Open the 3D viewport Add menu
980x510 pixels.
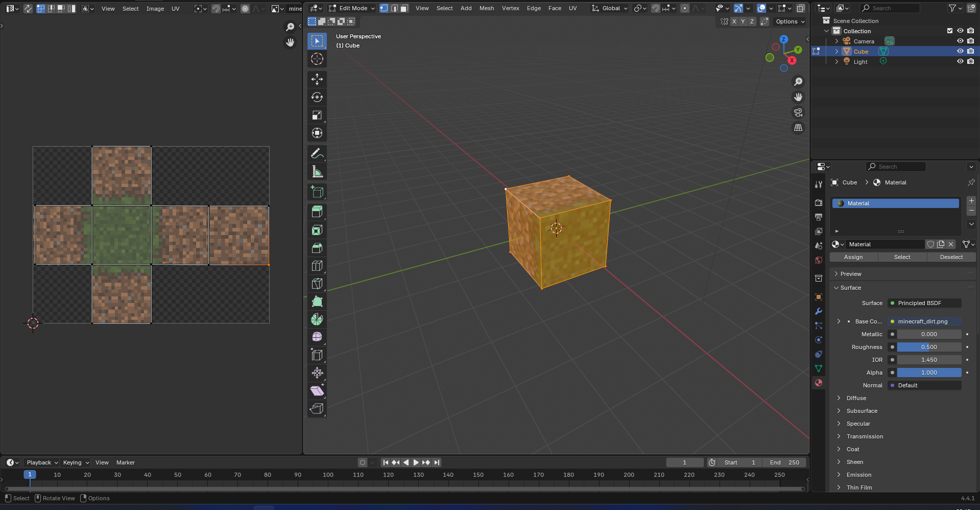[466, 8]
